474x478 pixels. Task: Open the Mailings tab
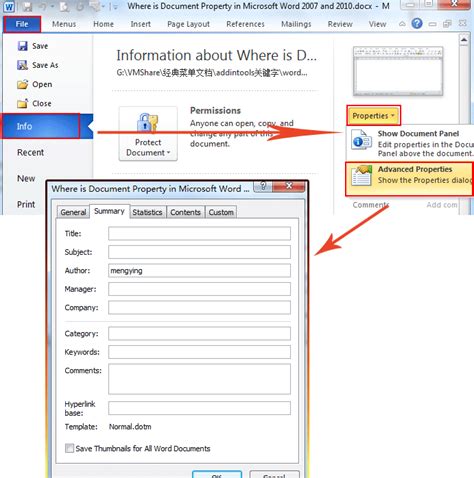[296, 24]
